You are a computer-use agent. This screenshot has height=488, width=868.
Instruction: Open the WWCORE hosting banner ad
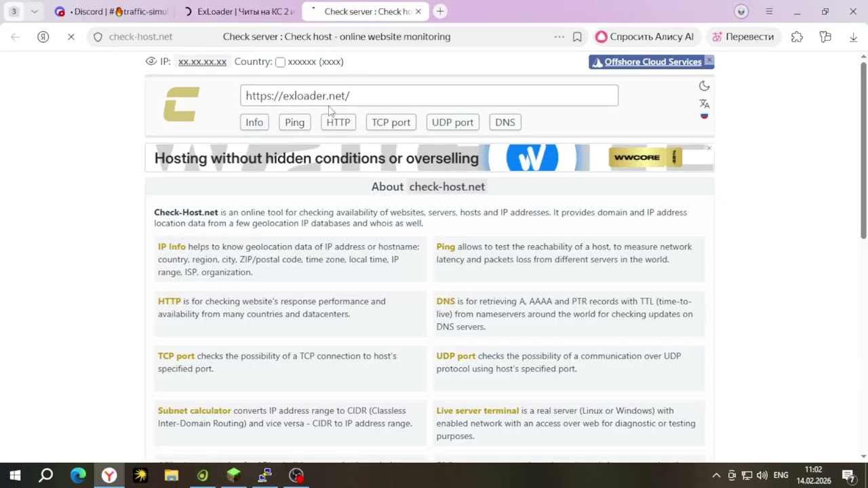(429, 158)
